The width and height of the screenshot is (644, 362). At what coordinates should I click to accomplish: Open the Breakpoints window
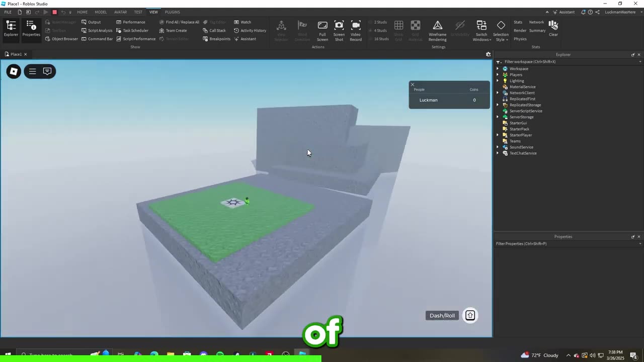click(216, 39)
